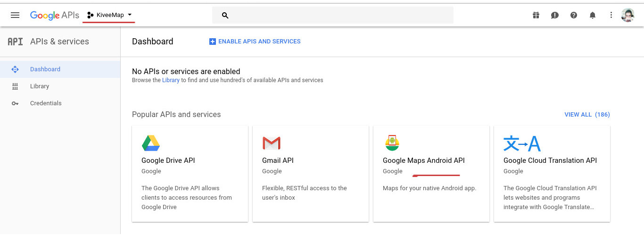Open the Gmail API card title
Screen dimensions: 644x236
[x=278, y=160]
